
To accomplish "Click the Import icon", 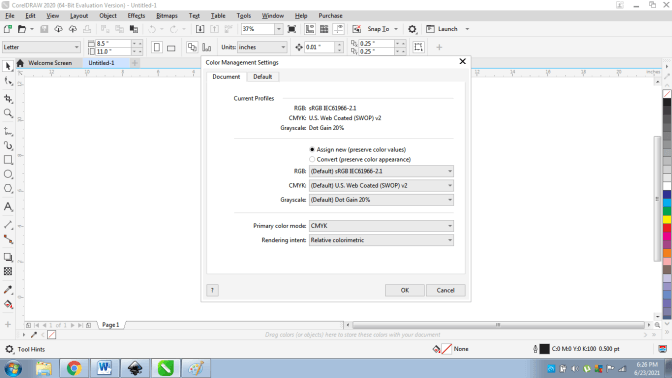I will click(200, 29).
